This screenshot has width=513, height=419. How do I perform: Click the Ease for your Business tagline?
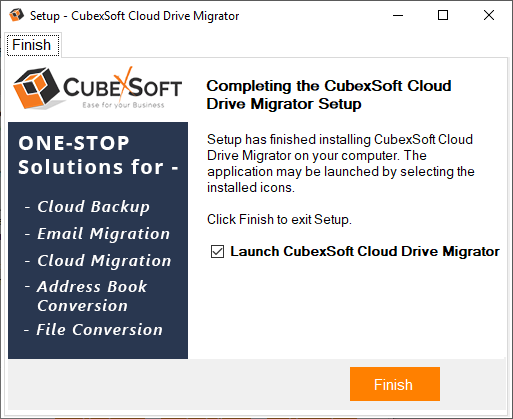(123, 105)
